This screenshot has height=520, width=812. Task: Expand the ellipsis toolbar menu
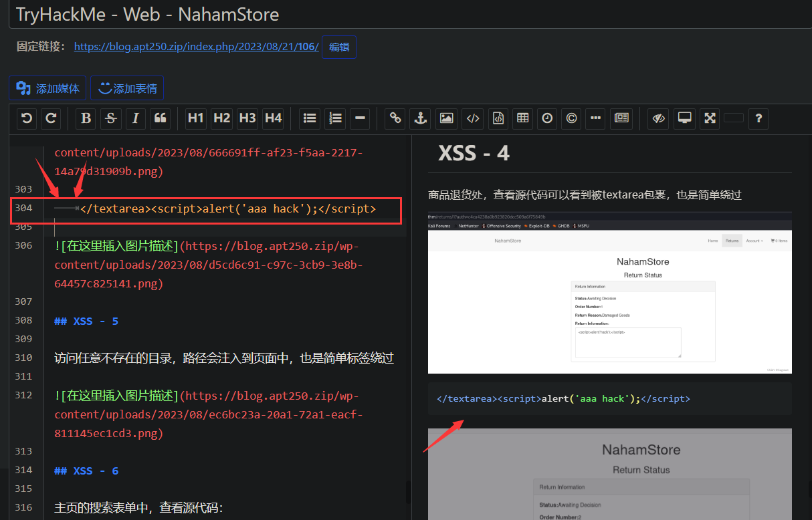595,118
